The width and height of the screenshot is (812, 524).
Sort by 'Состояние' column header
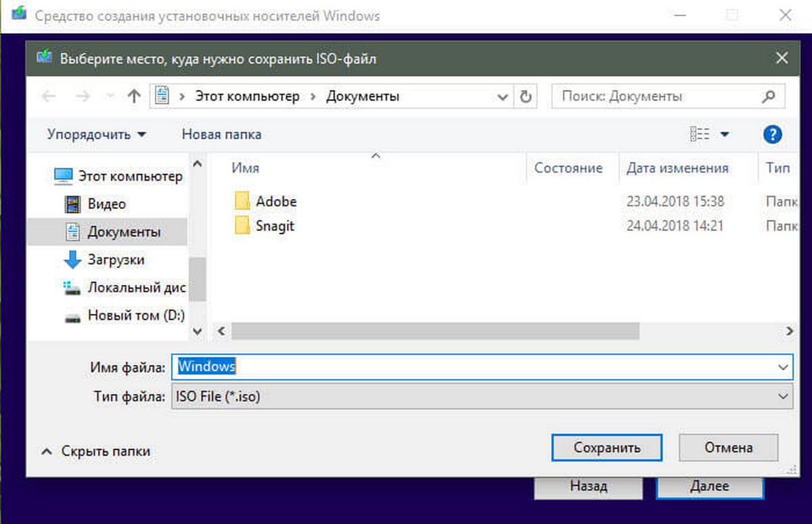click(x=568, y=168)
